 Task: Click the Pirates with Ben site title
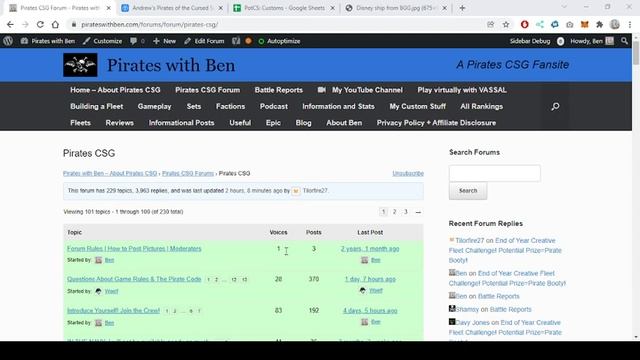coord(171,65)
